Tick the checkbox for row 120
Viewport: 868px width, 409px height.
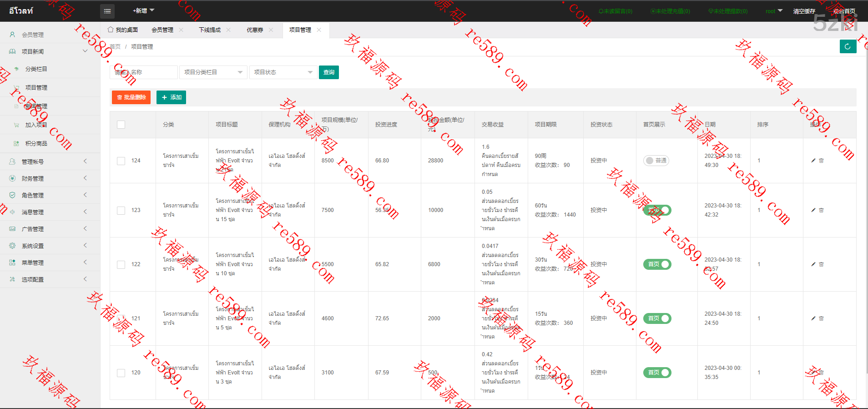[121, 373]
